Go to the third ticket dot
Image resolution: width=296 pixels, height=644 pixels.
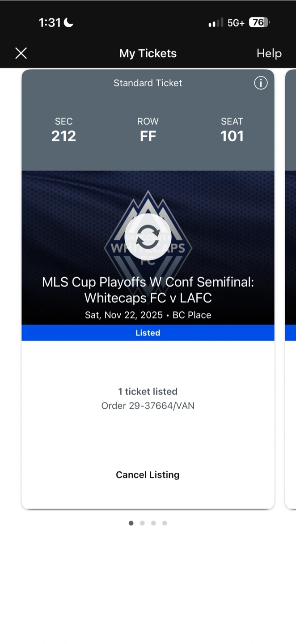click(x=153, y=523)
